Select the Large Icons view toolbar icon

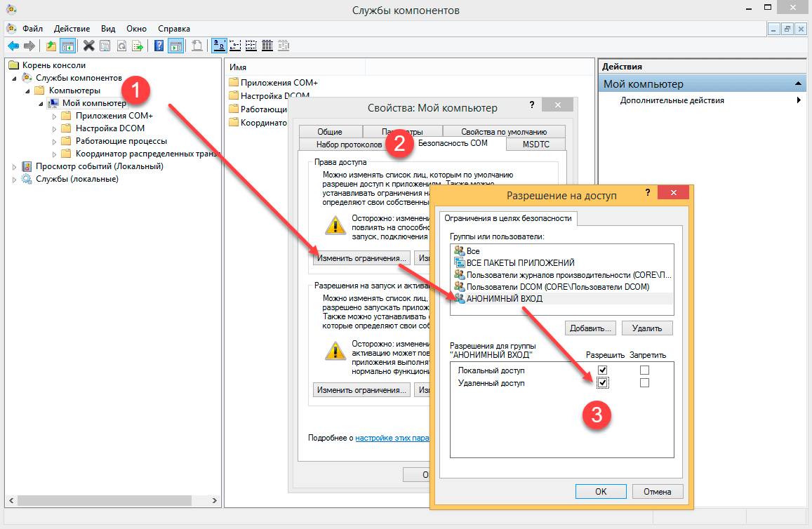pyautogui.click(x=218, y=46)
